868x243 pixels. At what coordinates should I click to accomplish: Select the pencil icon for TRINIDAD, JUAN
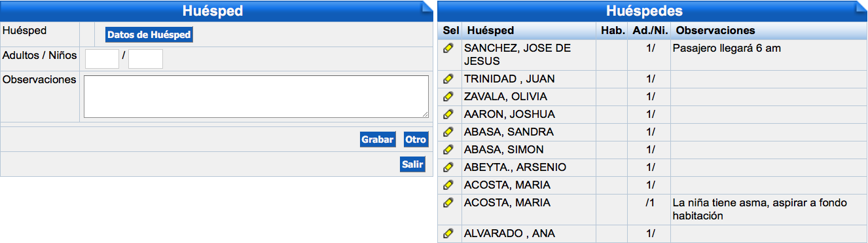(x=448, y=79)
